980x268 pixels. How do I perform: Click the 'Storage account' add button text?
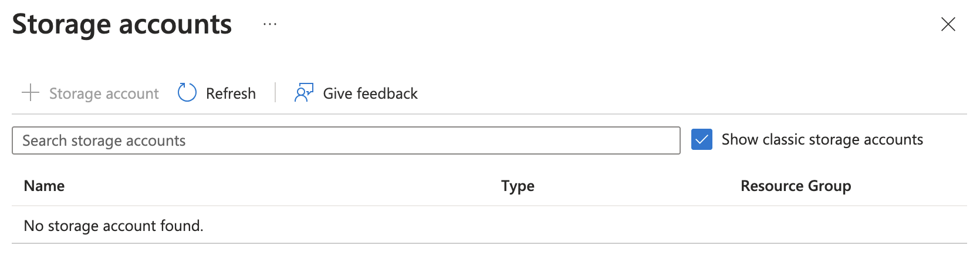[104, 93]
